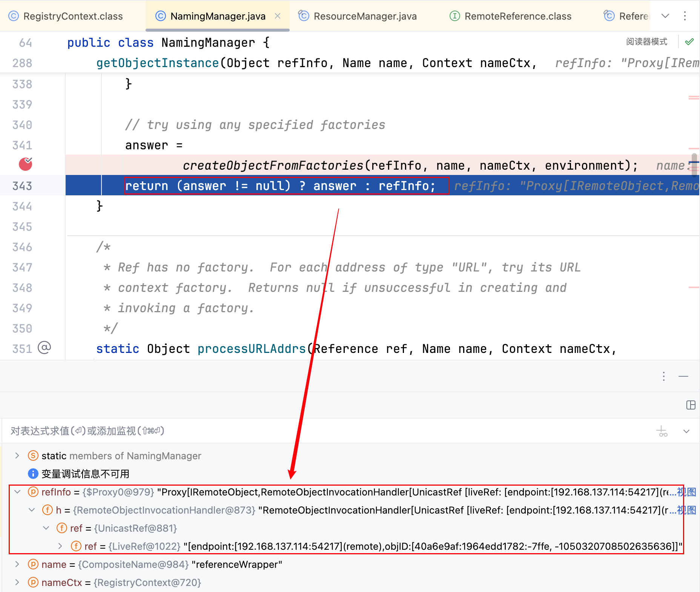Switch to the ResourceManager.java tab
The height and width of the screenshot is (592, 700).
[358, 16]
